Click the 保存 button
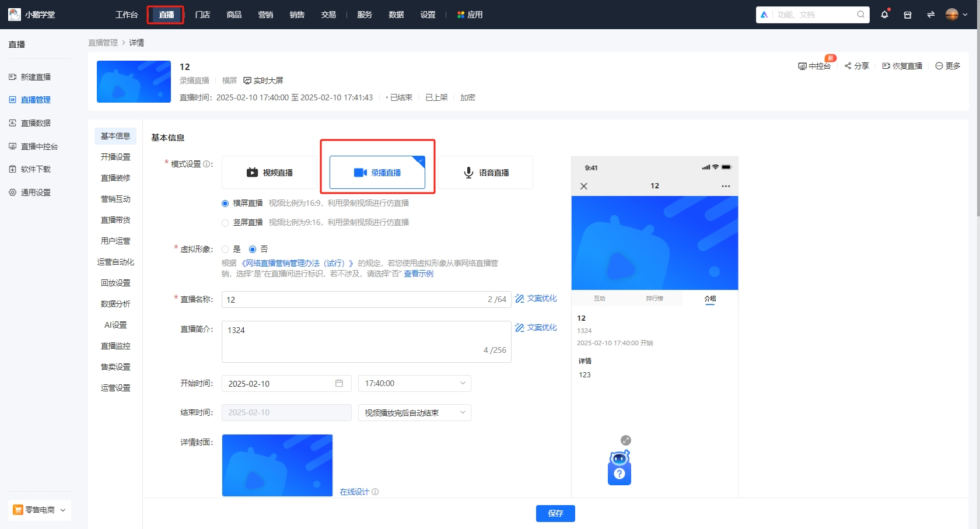The image size is (980, 529). click(x=555, y=513)
